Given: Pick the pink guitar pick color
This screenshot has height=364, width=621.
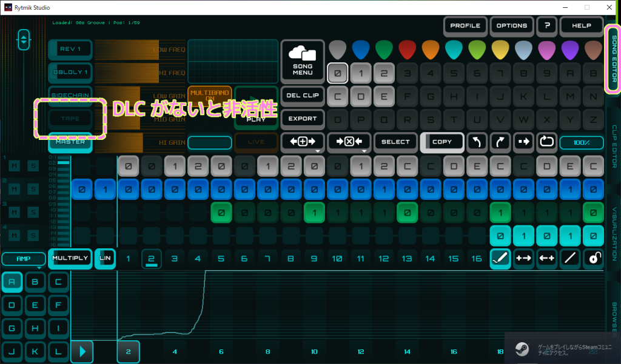Looking at the screenshot, I should pos(547,50).
